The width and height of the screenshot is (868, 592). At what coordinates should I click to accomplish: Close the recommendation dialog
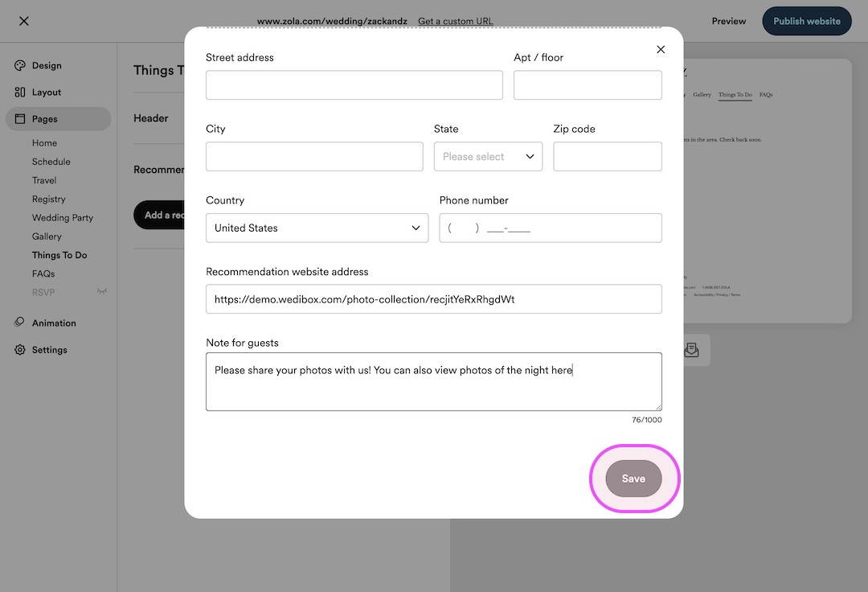(661, 49)
